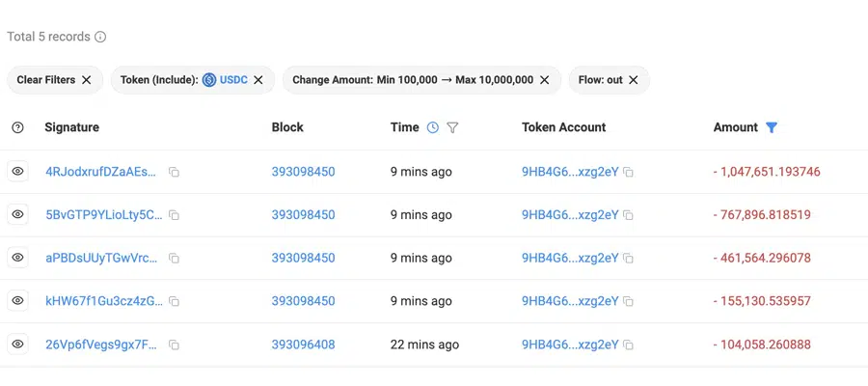Toggle details eye for first transaction
This screenshot has height=386, width=868.
click(x=17, y=172)
